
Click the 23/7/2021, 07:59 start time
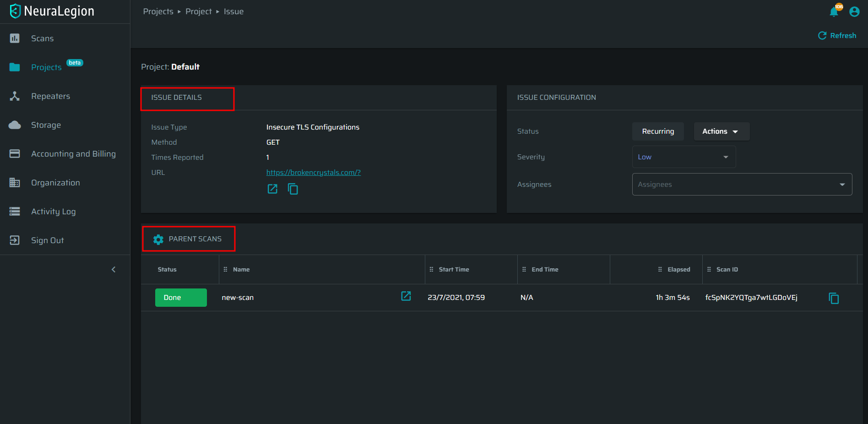click(x=456, y=298)
